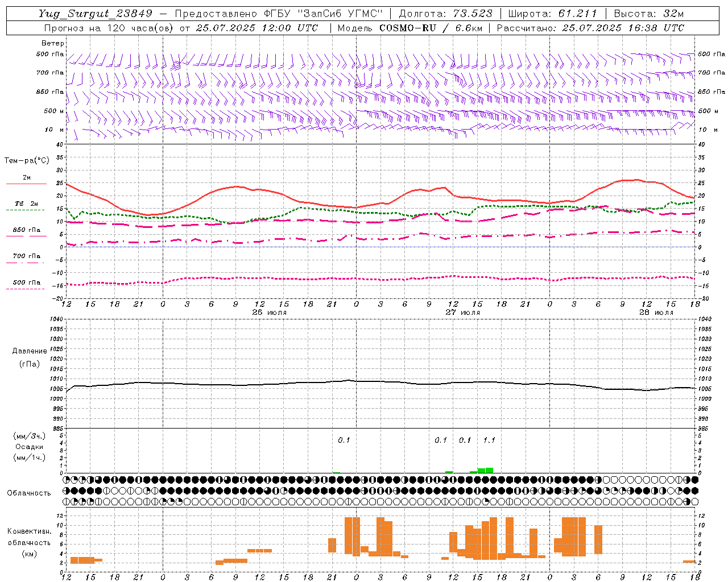Viewport: 728px width, 582px height.
Task: Click the Долгота: 73.523 header field
Action: pos(446,14)
